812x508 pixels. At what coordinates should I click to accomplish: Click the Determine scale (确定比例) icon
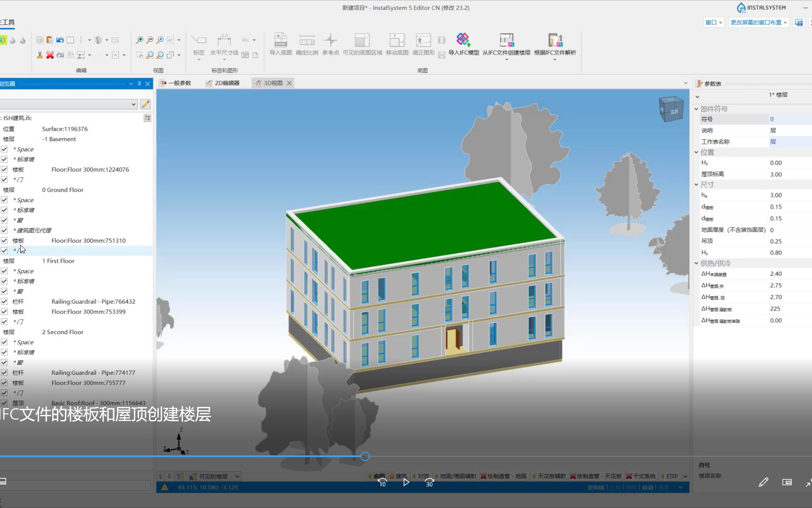click(307, 40)
